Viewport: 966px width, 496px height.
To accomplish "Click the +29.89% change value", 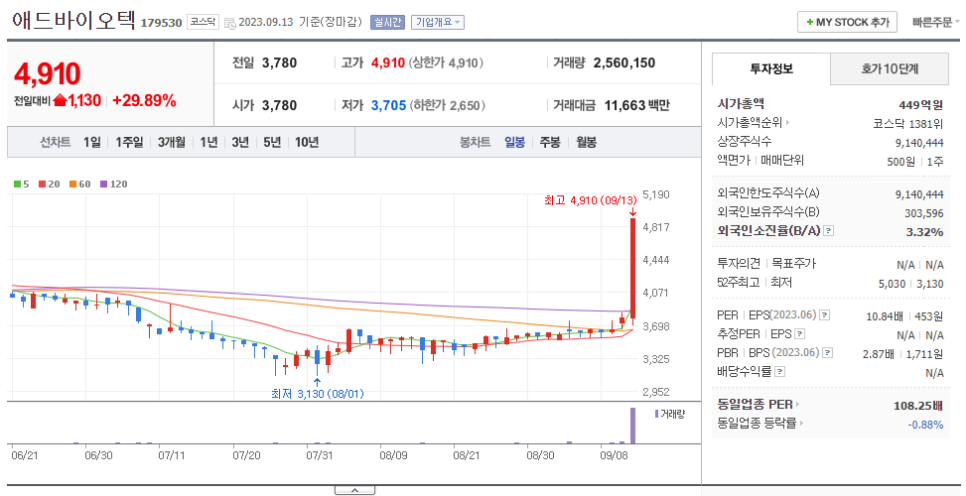I will [x=144, y=100].
